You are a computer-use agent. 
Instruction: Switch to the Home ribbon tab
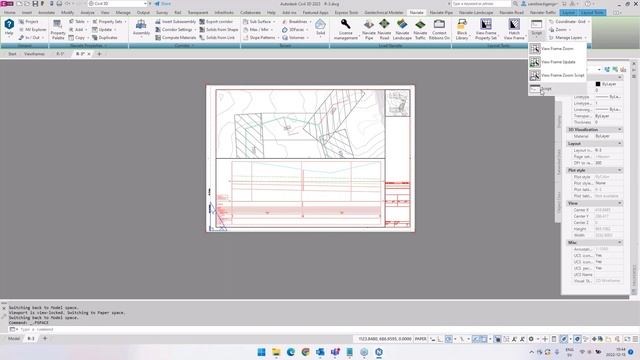click(x=10, y=13)
